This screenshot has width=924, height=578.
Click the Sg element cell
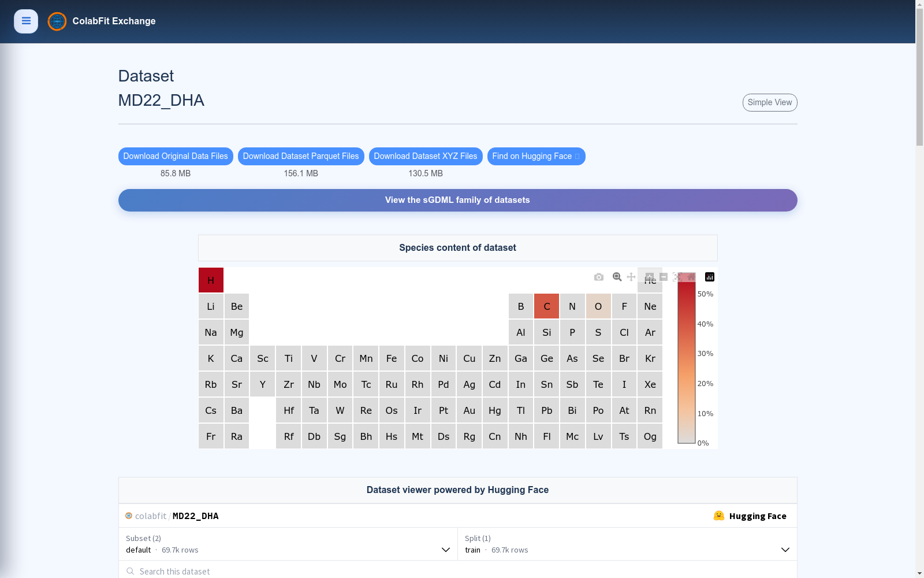[340, 436]
